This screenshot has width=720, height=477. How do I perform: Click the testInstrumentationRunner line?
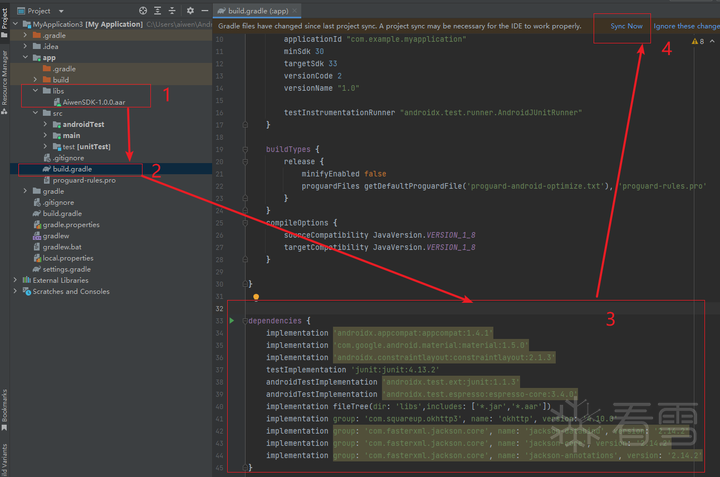433,112
